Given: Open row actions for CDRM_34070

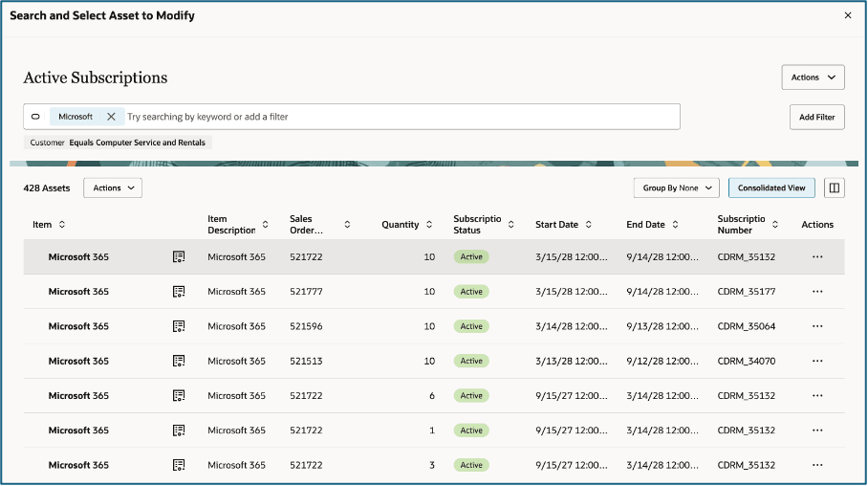Looking at the screenshot, I should pos(817,361).
